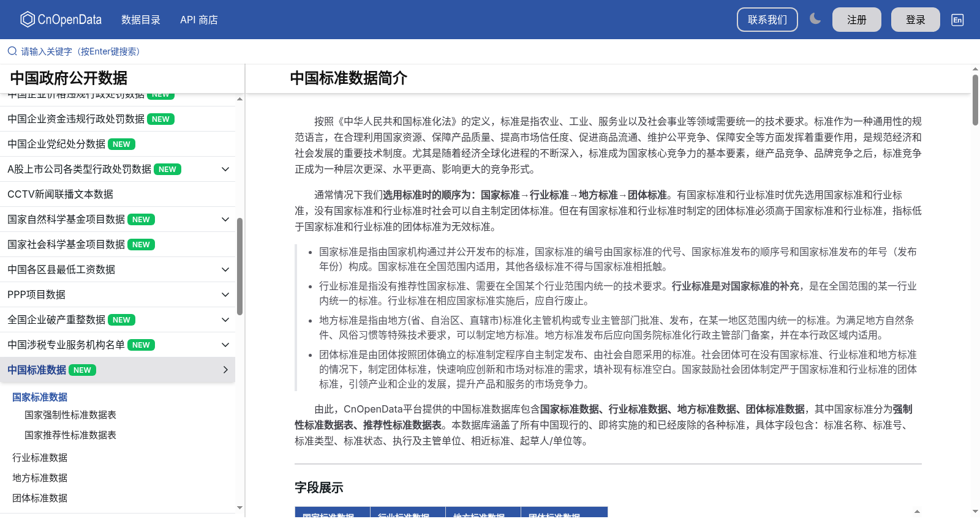The image size is (980, 527).
Task: Open 国家社会科学基金项目数据 in sidebar
Action: (x=118, y=244)
